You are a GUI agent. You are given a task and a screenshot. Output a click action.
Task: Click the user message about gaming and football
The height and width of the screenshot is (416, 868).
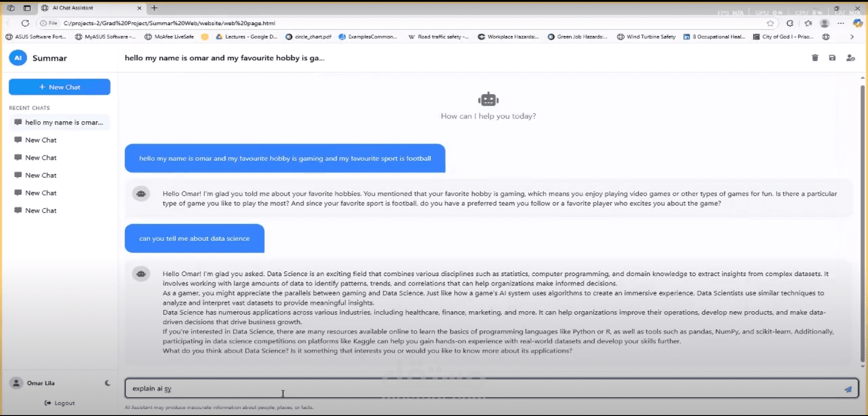pos(285,158)
